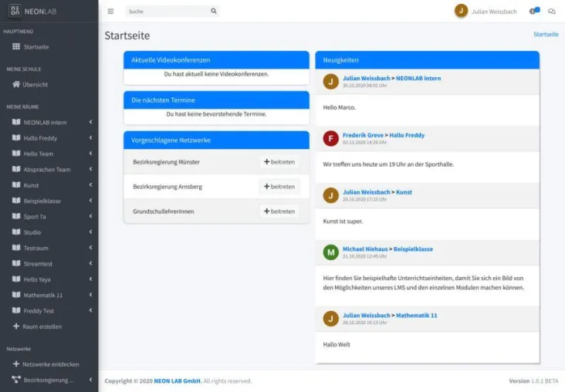Click the book icon beside Mathematik 11
The image size is (565, 392).
coord(16,295)
